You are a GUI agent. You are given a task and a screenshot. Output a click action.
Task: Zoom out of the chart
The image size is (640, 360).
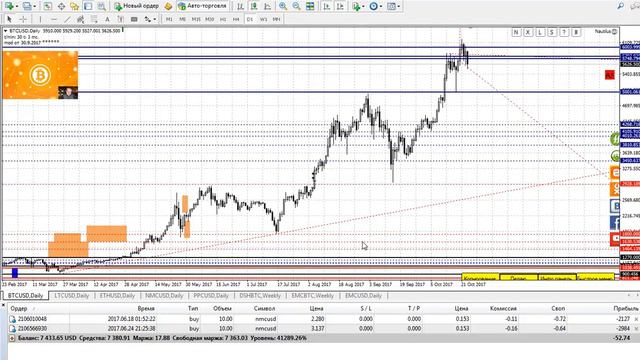click(296, 6)
